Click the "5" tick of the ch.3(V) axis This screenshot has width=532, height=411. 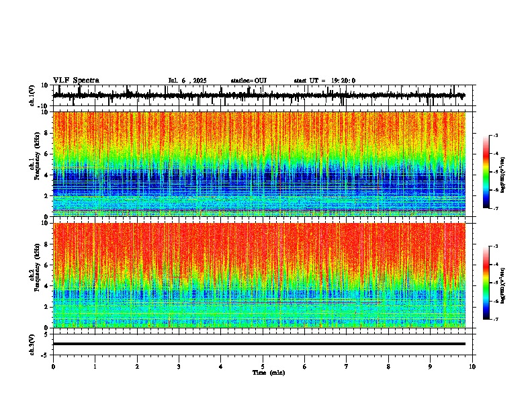[x=47, y=334]
